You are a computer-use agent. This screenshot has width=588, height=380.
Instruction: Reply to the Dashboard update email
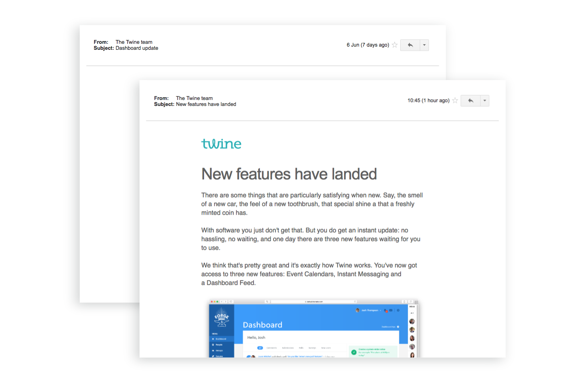click(x=410, y=45)
